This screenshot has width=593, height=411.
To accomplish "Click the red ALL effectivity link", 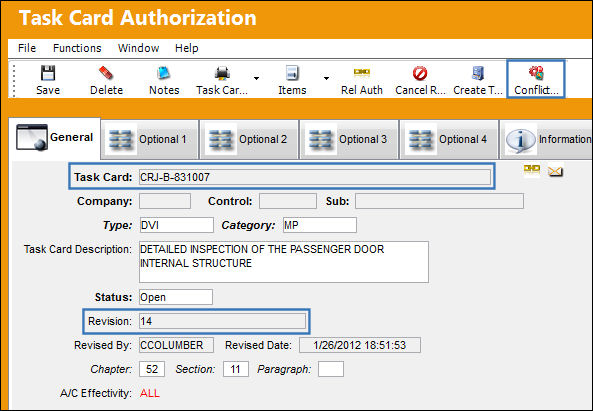I will tap(150, 393).
